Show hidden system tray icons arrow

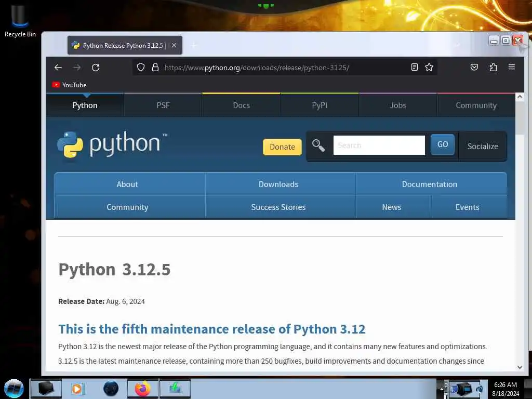pyautogui.click(x=442, y=389)
